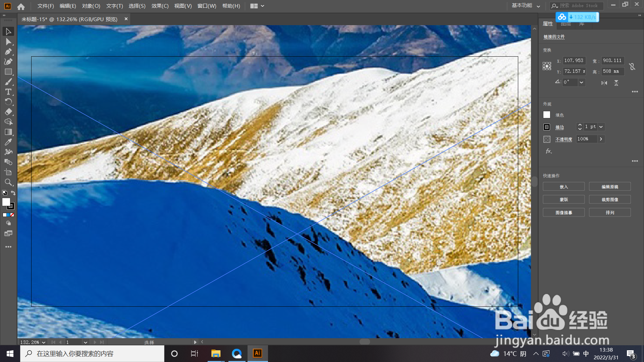Select the Type tool
Screen dimensions: 644x362
coord(8,92)
